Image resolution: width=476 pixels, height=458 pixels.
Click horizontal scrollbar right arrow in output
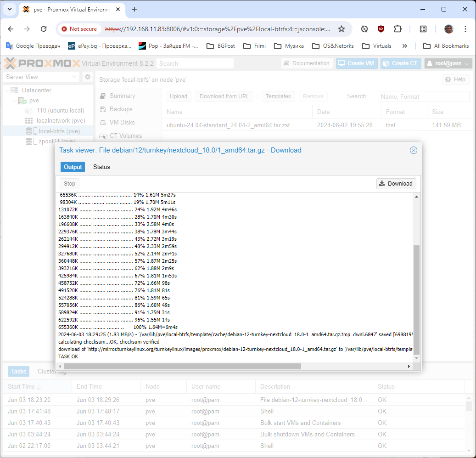[409, 366]
